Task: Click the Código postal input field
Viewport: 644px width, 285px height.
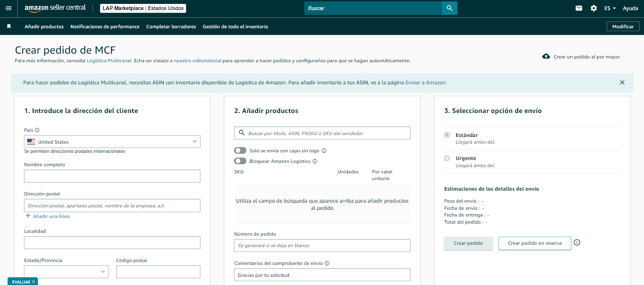Action: (158, 272)
